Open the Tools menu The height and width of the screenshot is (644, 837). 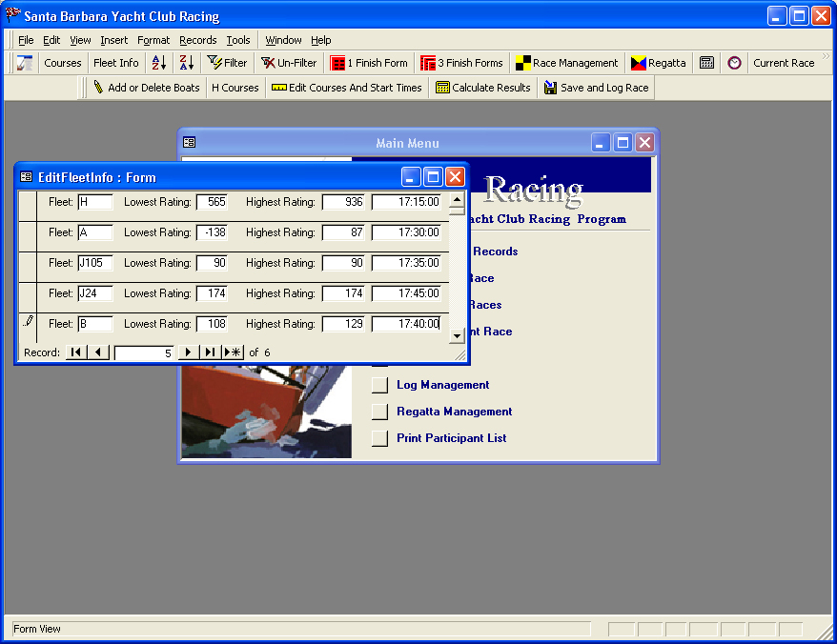point(238,40)
